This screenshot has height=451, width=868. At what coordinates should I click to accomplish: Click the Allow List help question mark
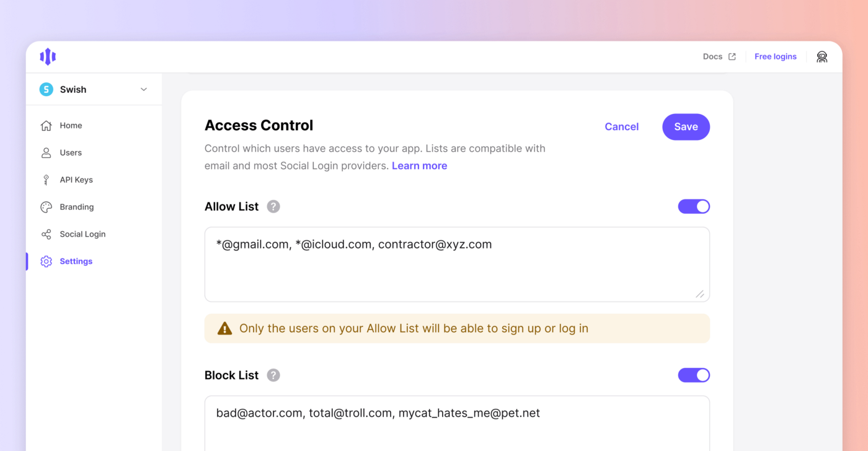coord(273,206)
